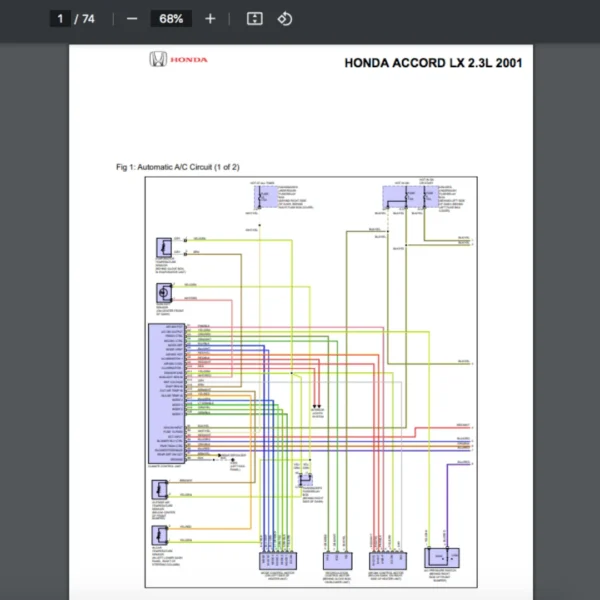Viewport: 600px width, 600px height.
Task: Click the mode control motor connector block
Action: (x=278, y=561)
